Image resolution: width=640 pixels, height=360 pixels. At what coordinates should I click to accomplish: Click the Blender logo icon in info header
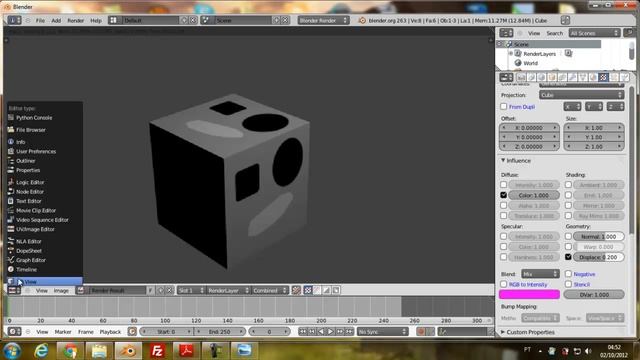pyautogui.click(x=362, y=20)
